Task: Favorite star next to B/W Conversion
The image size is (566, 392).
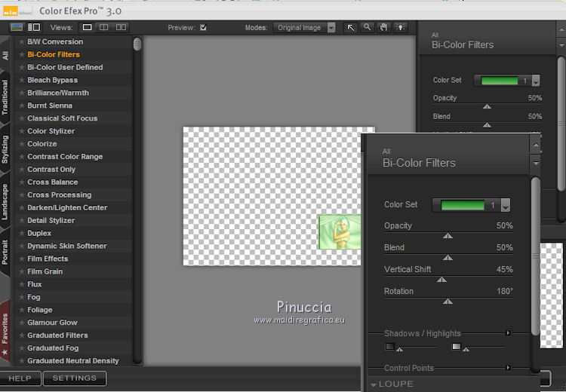Action: tap(22, 41)
